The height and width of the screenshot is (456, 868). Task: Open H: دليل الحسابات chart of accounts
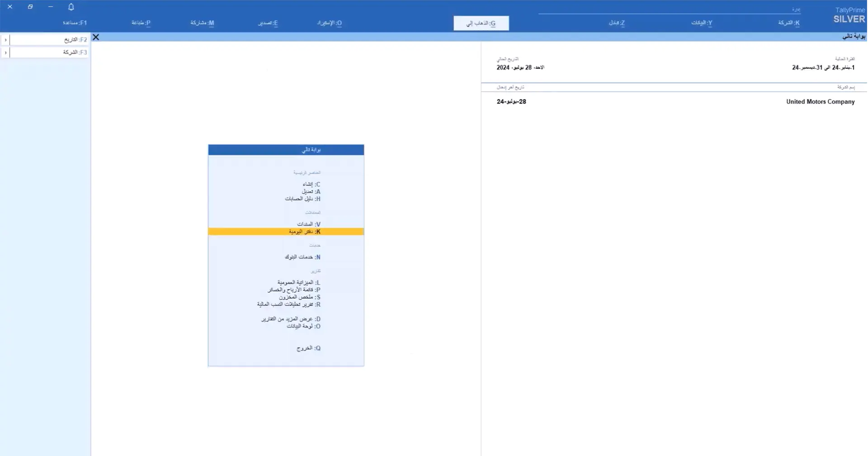point(303,199)
